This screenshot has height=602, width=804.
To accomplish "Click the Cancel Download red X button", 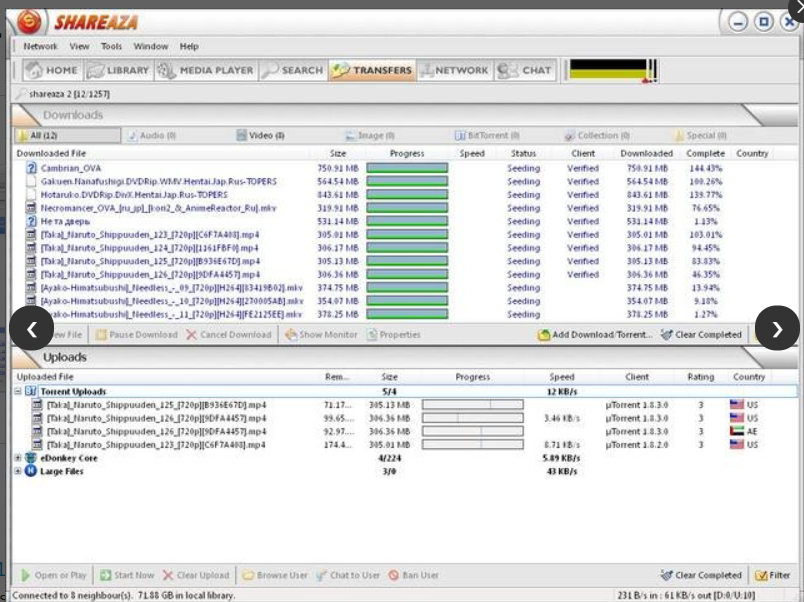I will [229, 335].
